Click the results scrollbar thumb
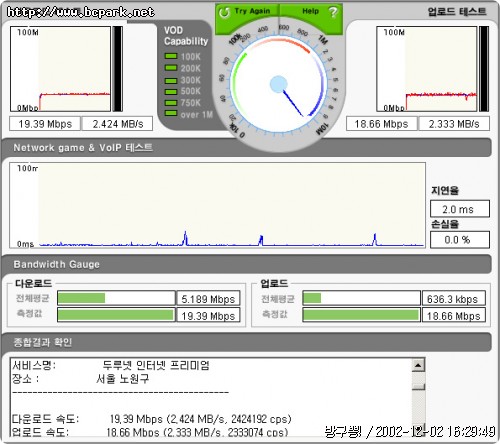Screen dimensions: 500x444 [x=418, y=387]
